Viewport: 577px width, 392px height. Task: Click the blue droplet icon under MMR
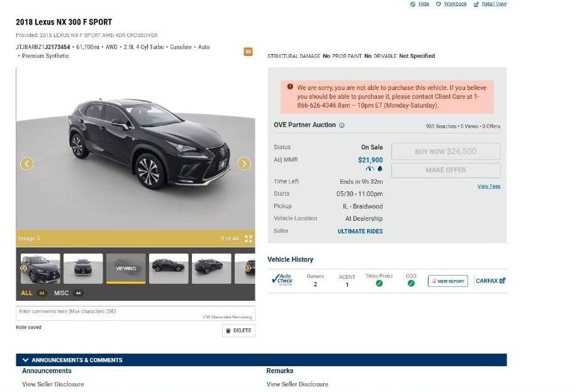pyautogui.click(x=380, y=169)
